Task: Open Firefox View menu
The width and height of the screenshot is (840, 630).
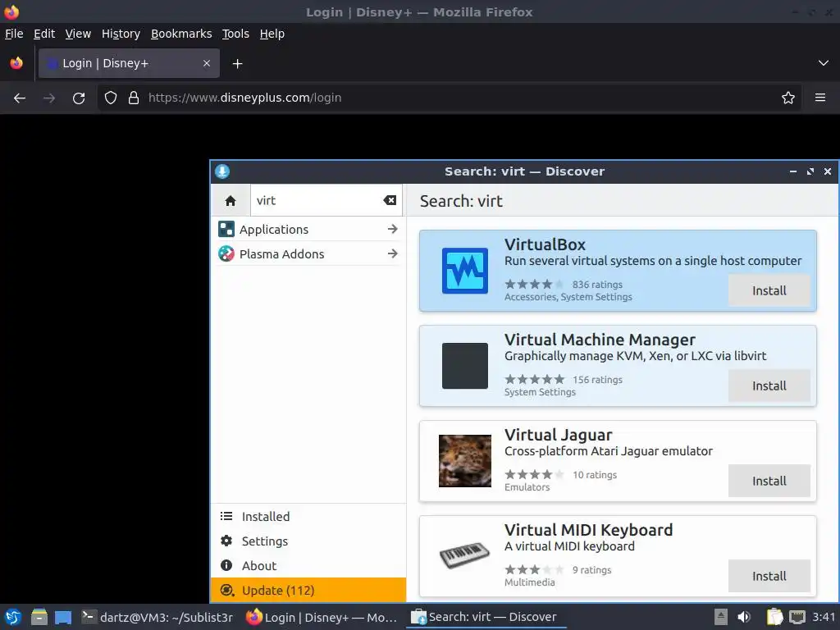Action: [x=78, y=34]
